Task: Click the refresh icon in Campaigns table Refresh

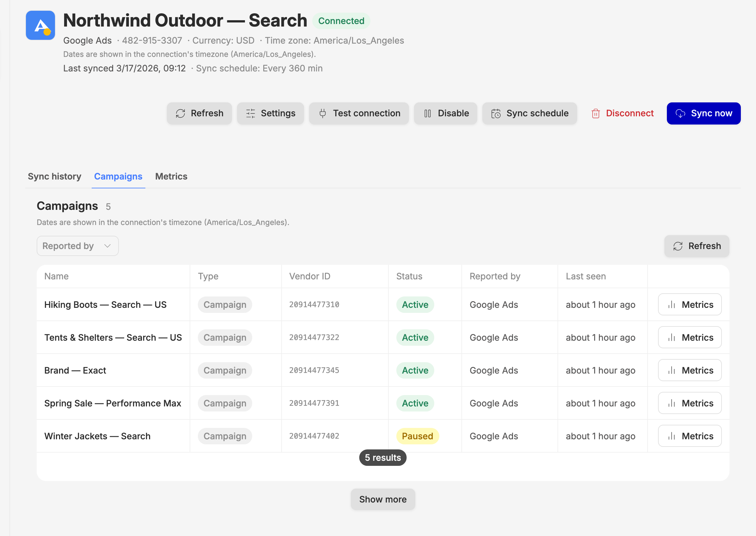Action: pyautogui.click(x=678, y=246)
